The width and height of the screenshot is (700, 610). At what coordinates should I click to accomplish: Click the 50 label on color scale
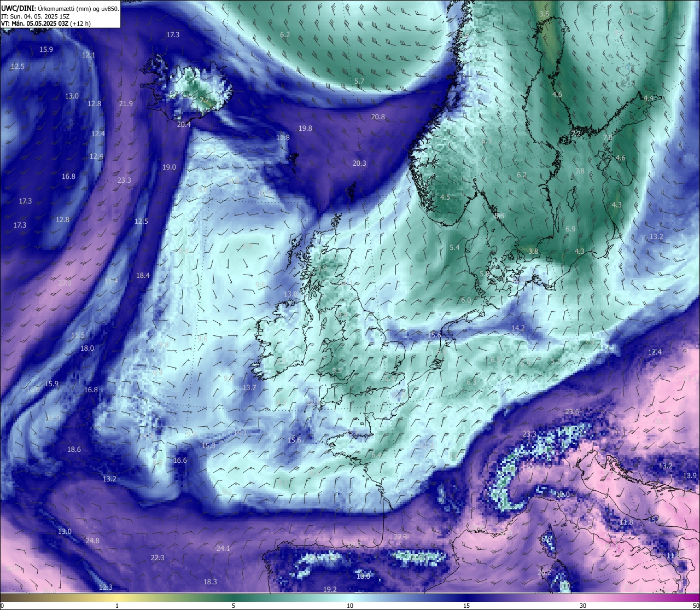[696, 606]
